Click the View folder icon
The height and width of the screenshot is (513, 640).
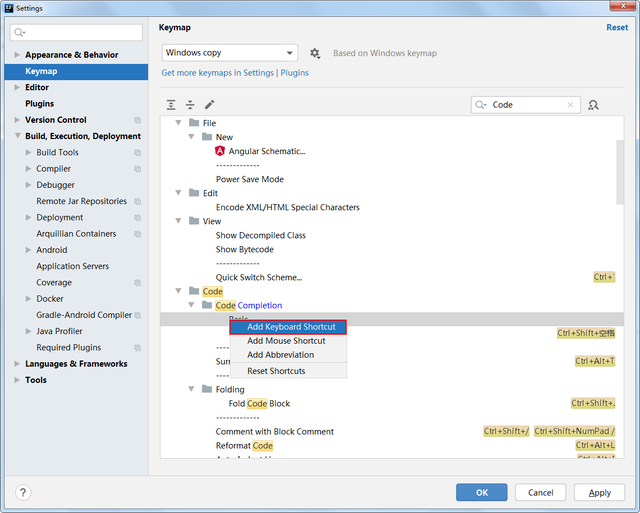pyautogui.click(x=194, y=221)
